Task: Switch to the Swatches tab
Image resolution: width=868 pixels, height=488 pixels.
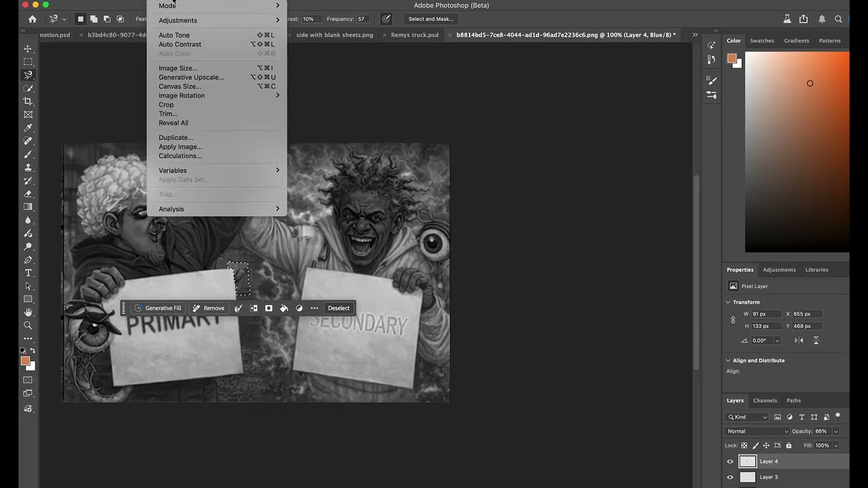Action: tap(762, 41)
